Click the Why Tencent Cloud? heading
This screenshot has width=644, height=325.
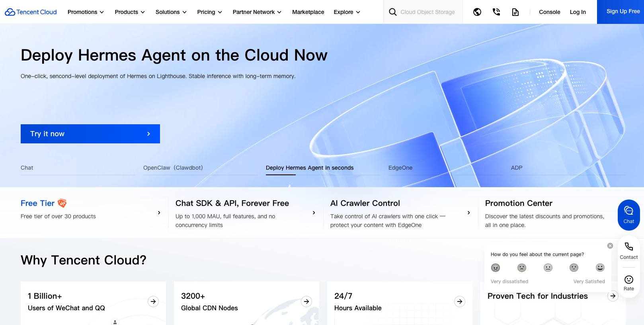tap(84, 260)
